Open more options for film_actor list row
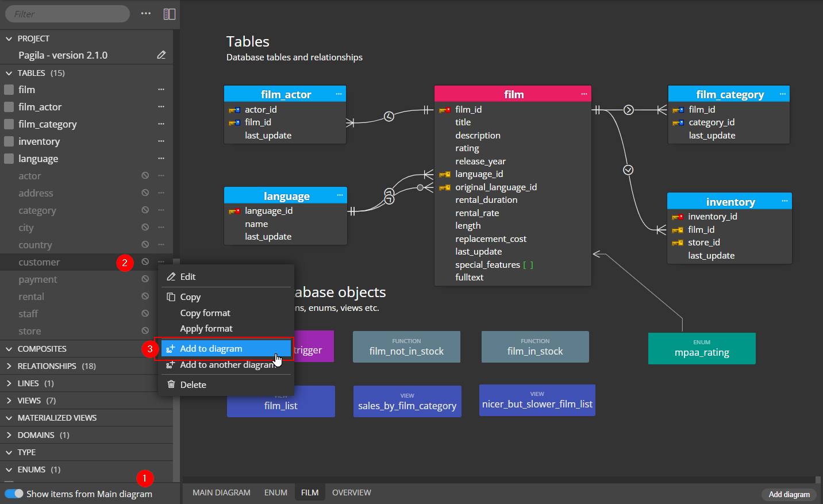This screenshot has height=504, width=823. point(161,107)
